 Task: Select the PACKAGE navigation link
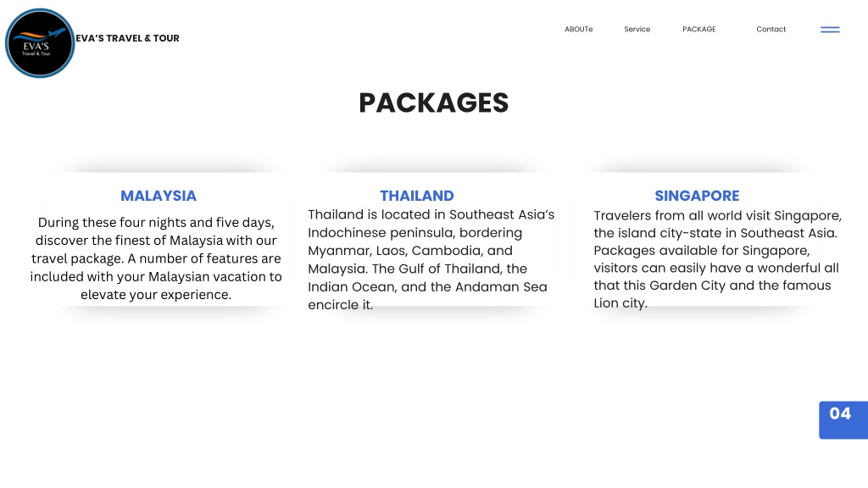(x=699, y=30)
